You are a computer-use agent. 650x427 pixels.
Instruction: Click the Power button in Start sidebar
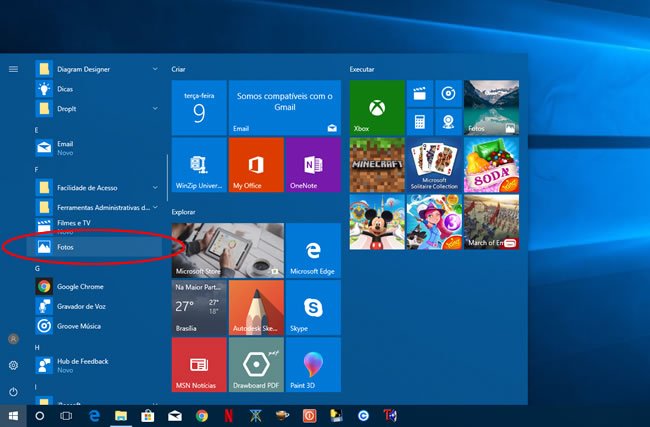click(x=13, y=391)
